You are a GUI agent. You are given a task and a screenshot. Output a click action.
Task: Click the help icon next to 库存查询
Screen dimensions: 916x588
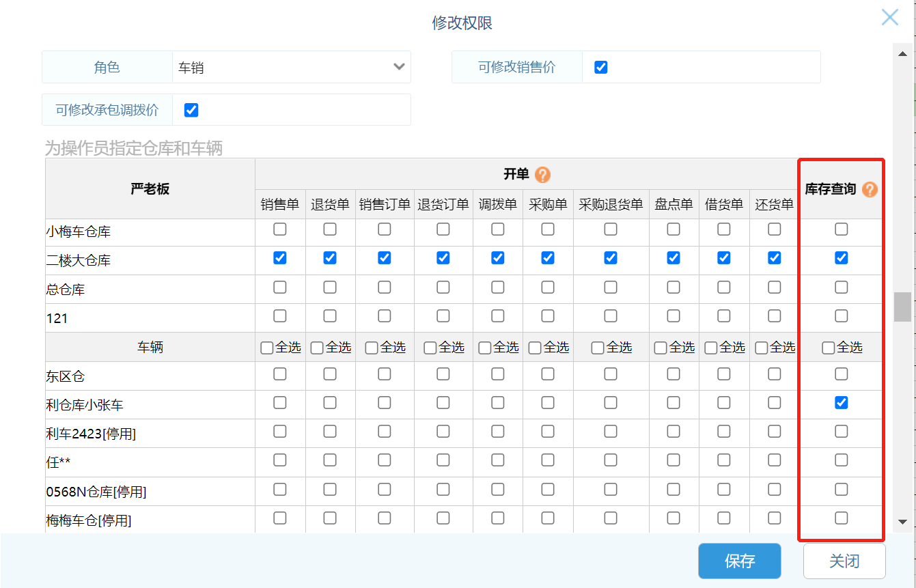click(x=870, y=189)
